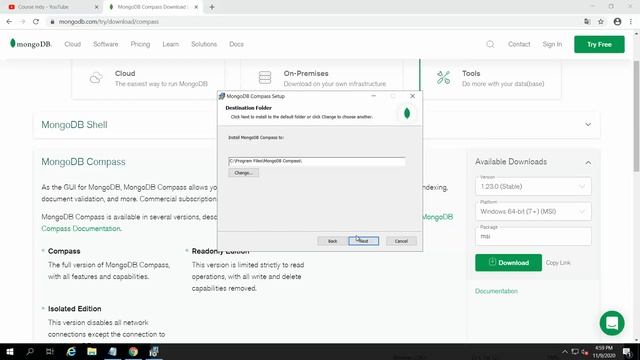The width and height of the screenshot is (640, 360).
Task: Click the Change... folder button
Action: (x=244, y=173)
